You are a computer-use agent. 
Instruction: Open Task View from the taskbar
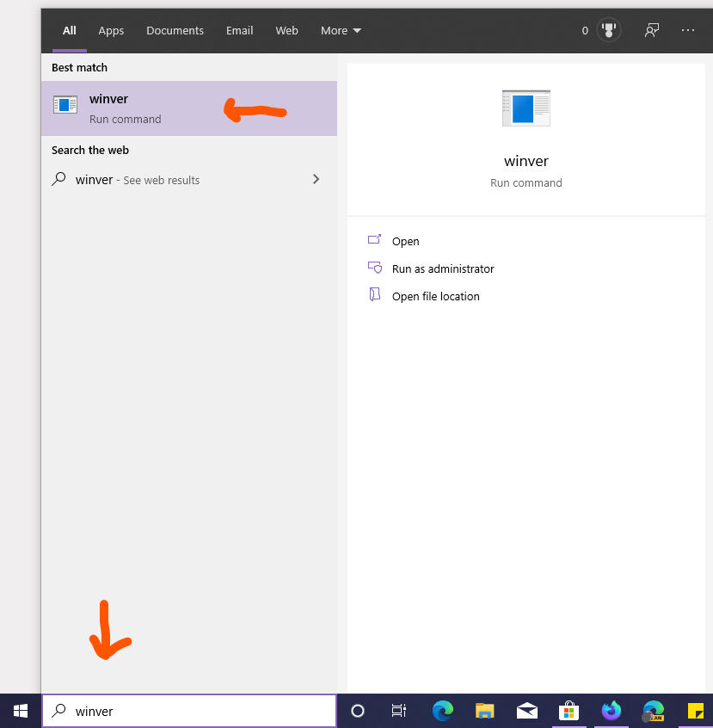coord(399,710)
